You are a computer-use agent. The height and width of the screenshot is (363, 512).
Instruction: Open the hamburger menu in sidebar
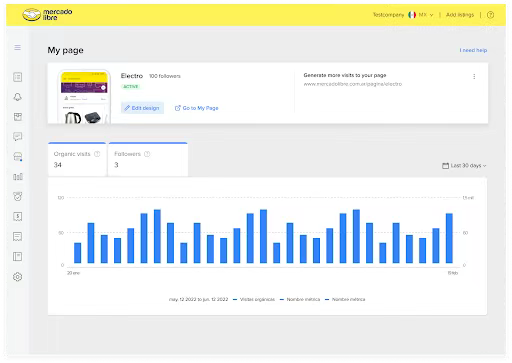(17, 47)
